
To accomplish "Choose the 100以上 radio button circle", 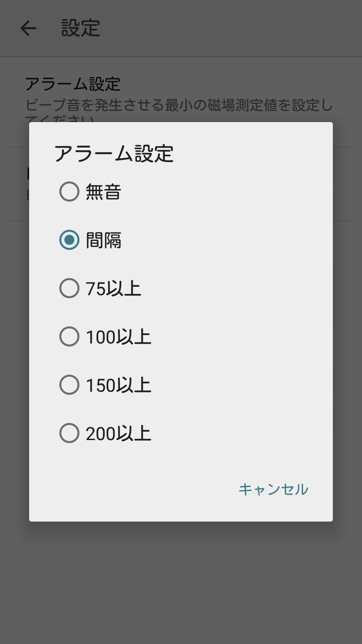I will coord(69,336).
